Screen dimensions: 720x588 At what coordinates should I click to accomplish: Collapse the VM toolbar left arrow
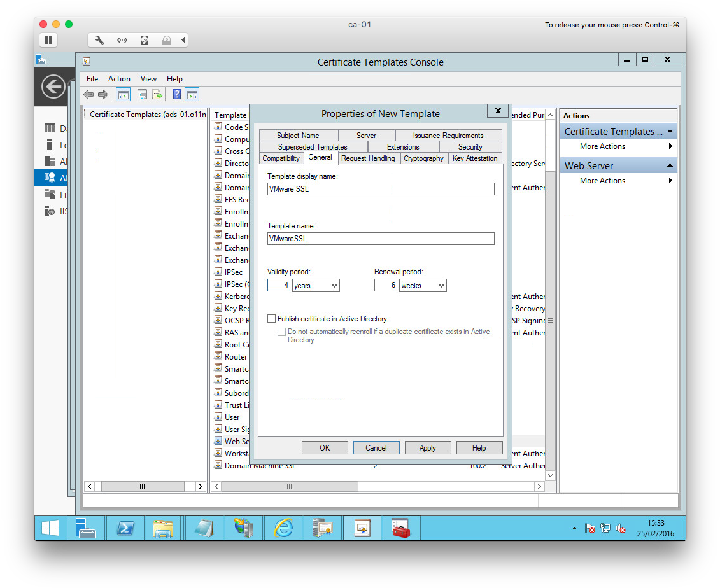pos(183,40)
